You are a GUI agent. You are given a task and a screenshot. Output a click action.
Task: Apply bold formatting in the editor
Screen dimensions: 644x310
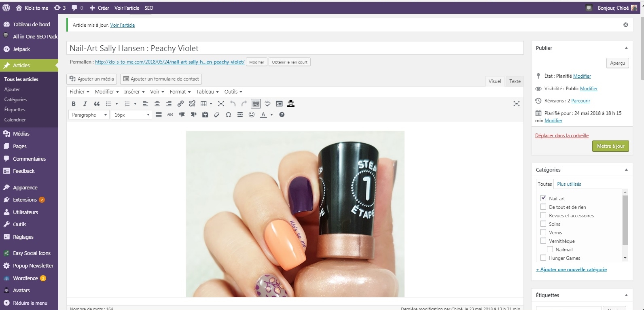click(74, 104)
